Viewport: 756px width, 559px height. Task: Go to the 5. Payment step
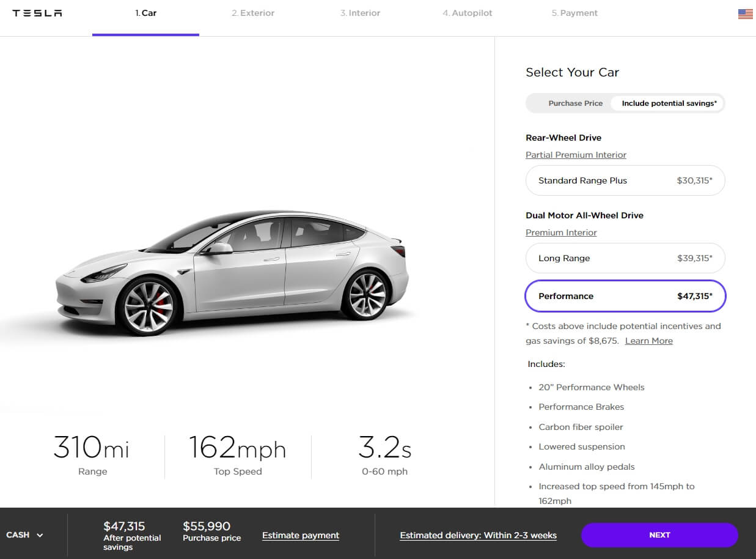coord(574,13)
